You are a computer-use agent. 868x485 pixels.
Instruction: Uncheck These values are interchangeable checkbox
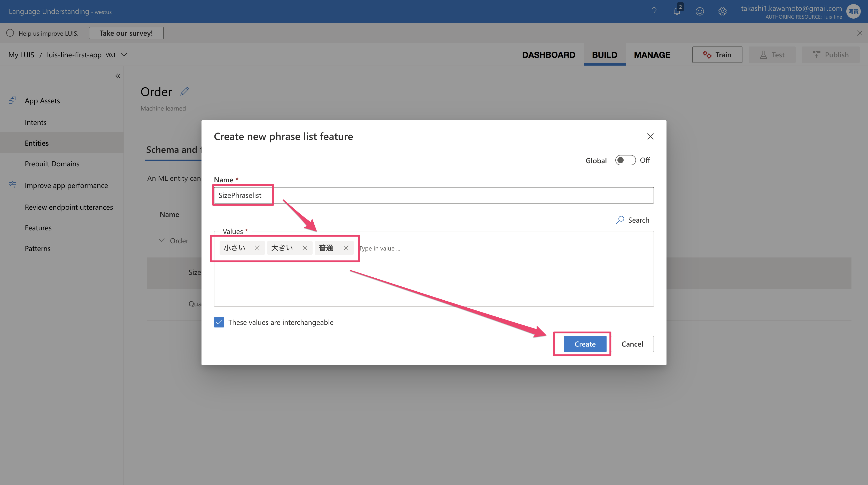(x=219, y=322)
